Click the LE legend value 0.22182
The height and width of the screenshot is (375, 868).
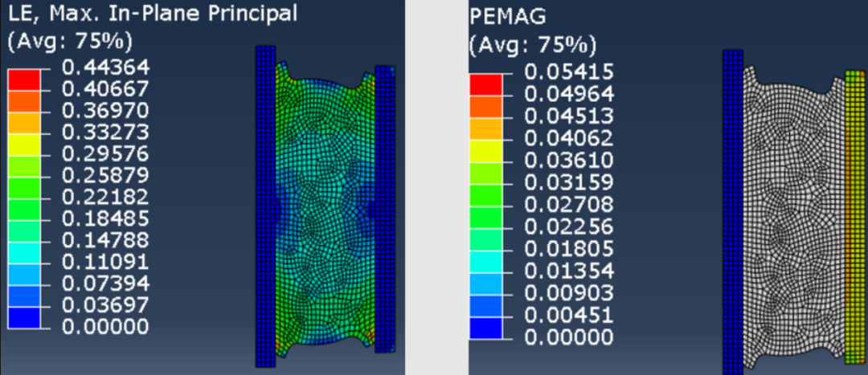tap(105, 197)
